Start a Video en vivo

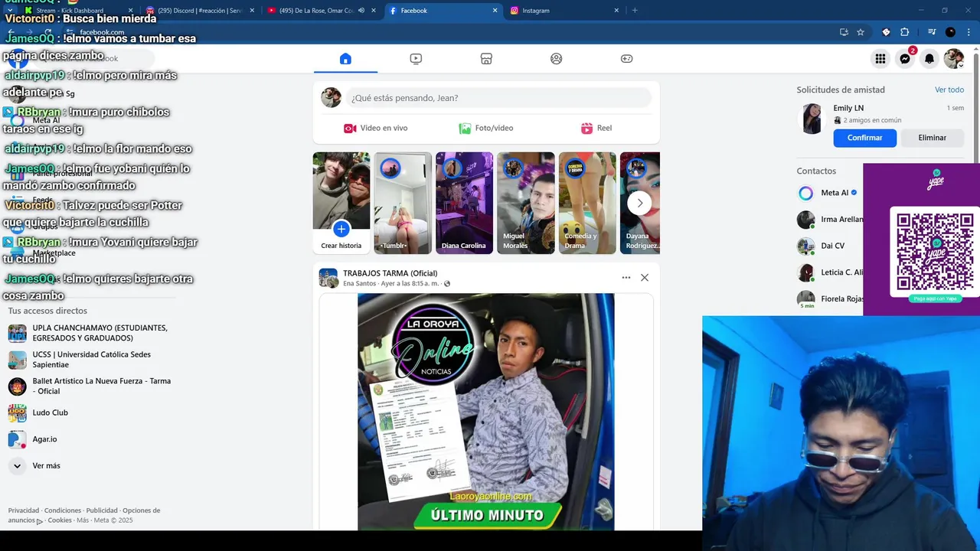click(x=375, y=129)
